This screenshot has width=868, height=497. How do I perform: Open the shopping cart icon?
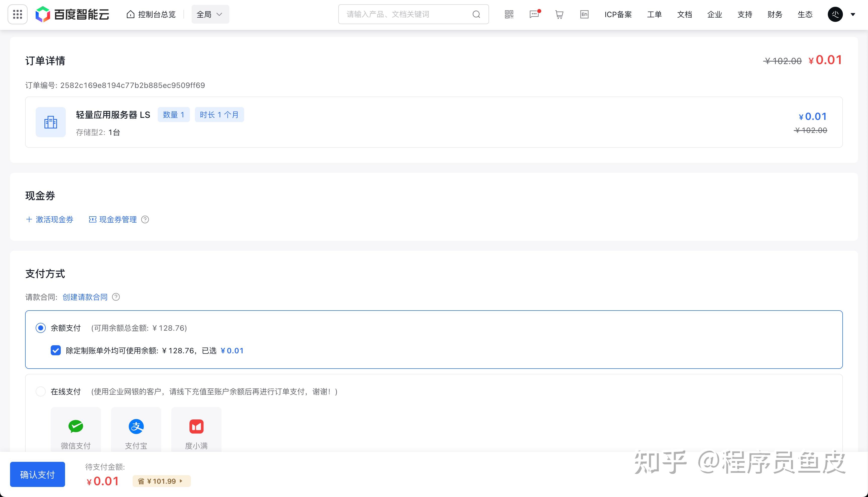pyautogui.click(x=559, y=14)
